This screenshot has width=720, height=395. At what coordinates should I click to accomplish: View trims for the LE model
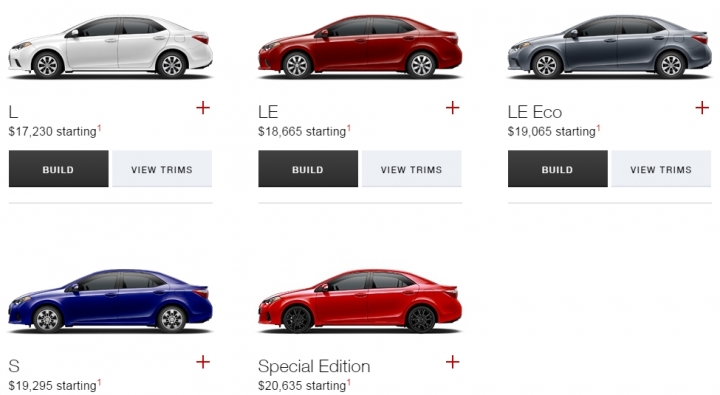pos(411,169)
